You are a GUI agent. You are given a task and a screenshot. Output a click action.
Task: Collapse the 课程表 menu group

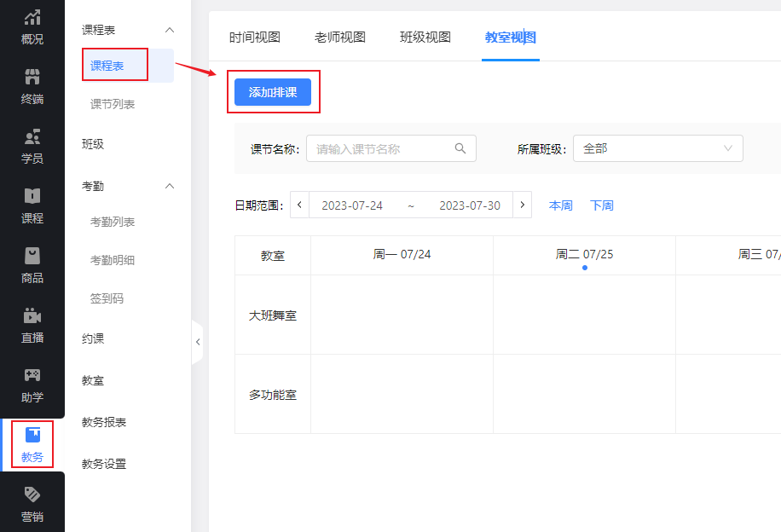[x=169, y=30]
